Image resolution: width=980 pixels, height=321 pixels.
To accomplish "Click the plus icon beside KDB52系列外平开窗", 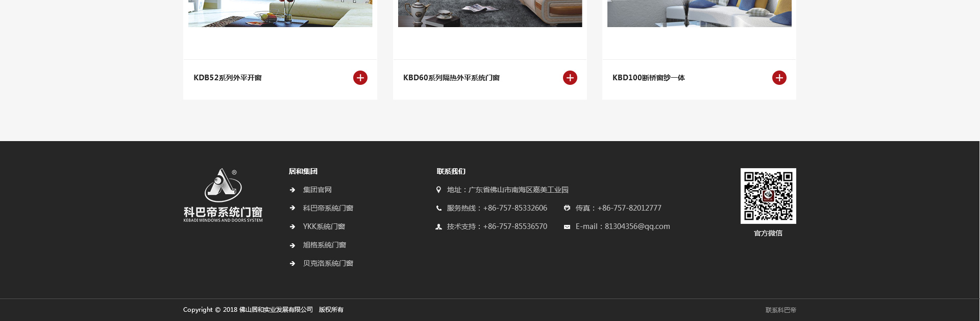I will [360, 78].
